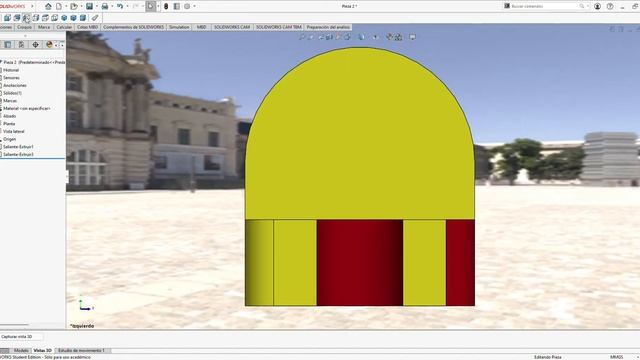Open dropdown arrow next to Save icon

click(x=97, y=6)
